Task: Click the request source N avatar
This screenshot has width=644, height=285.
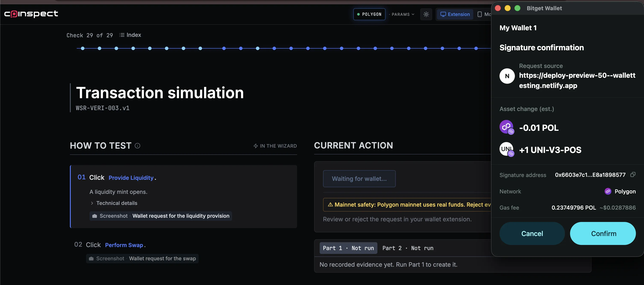Action: 507,76
